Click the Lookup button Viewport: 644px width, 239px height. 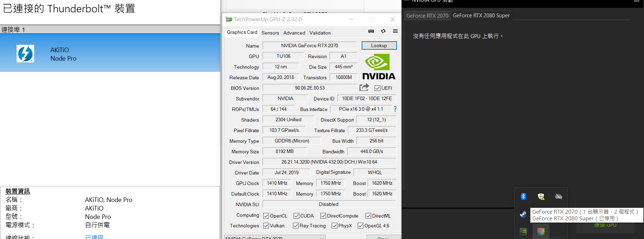[x=379, y=45]
